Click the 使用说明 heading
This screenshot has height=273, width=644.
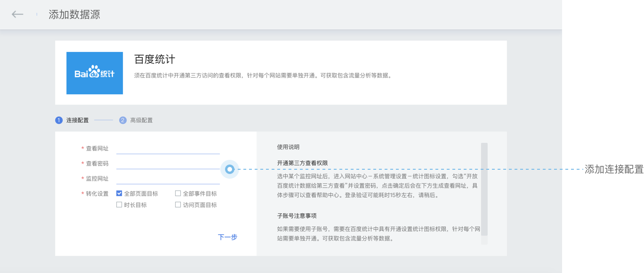pos(288,147)
